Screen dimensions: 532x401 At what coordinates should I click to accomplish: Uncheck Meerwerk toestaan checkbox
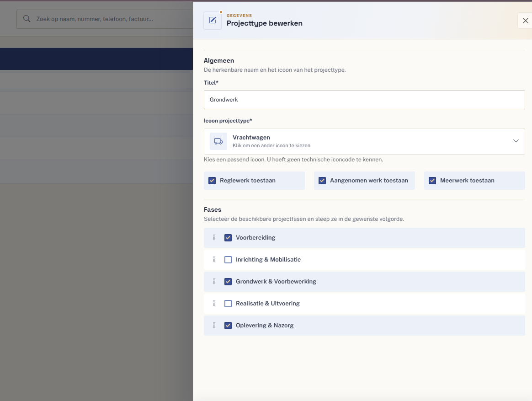point(432,181)
